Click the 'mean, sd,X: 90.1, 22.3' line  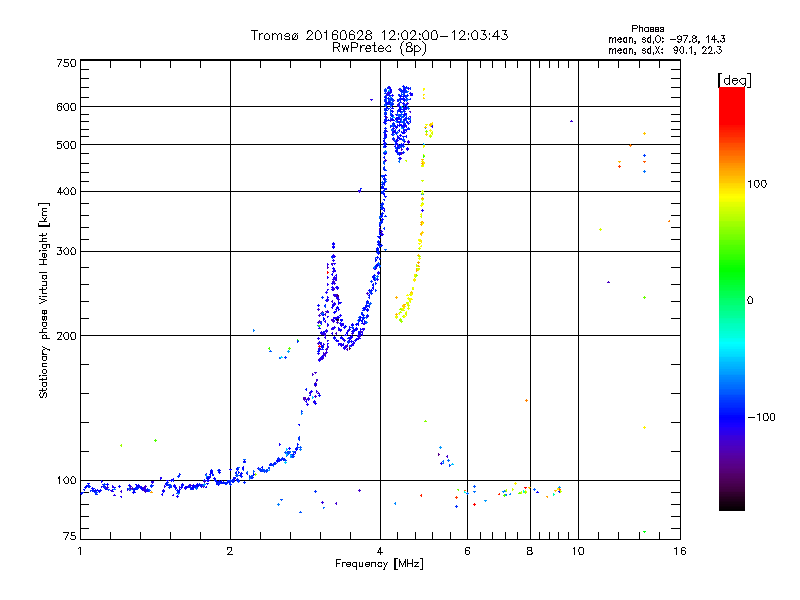[x=665, y=50]
